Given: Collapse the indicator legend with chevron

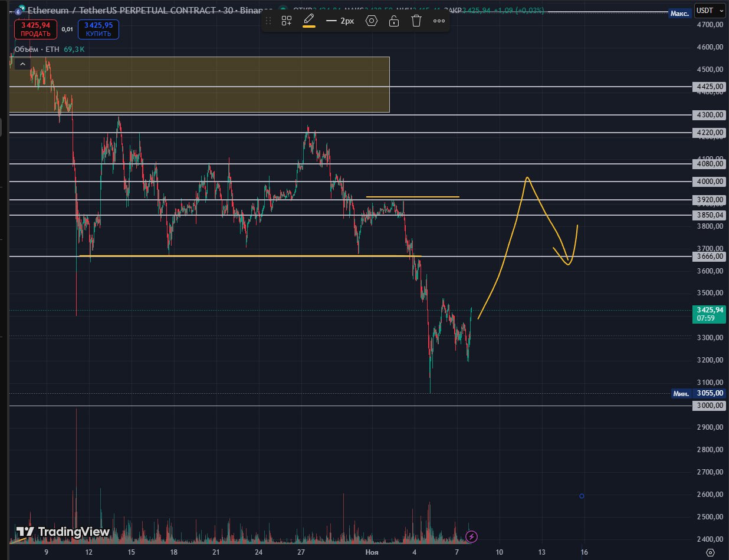Looking at the screenshot, I should point(22,64).
